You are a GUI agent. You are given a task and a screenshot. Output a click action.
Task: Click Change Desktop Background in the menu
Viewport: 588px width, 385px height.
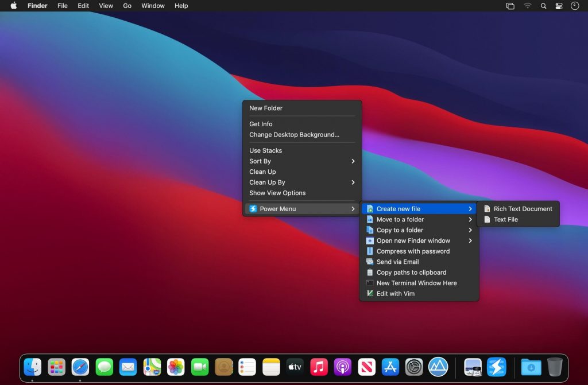pyautogui.click(x=292, y=134)
